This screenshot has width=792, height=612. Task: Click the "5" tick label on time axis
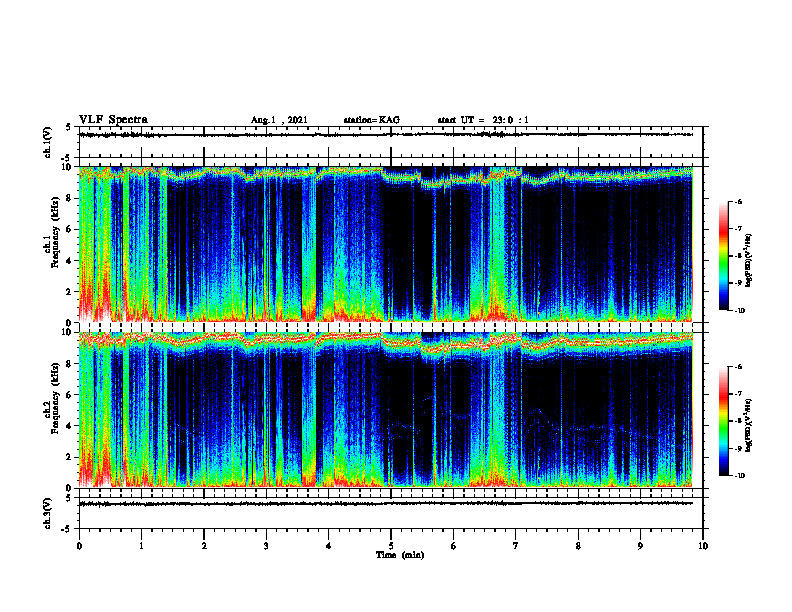coord(391,546)
